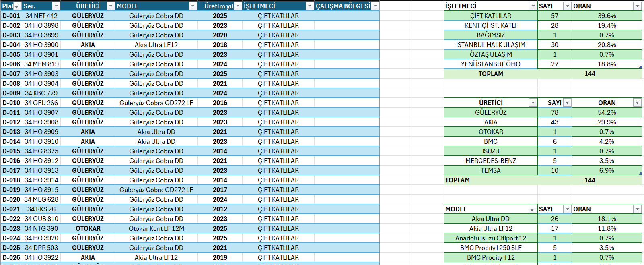This screenshot has width=644, height=265.
Task: Open SAYI filter arrow in the İŞLETMECİ summary table
Action: 567,6
